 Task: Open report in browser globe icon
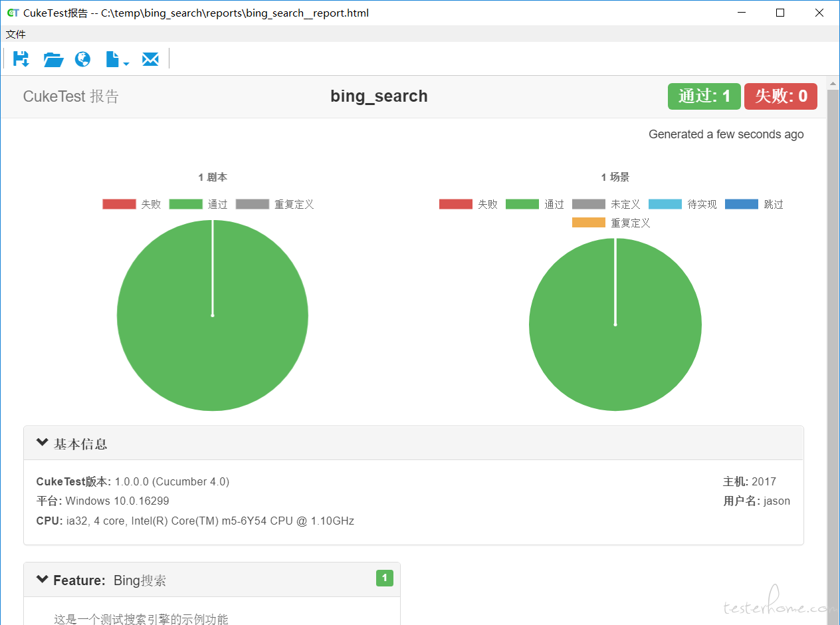point(83,59)
